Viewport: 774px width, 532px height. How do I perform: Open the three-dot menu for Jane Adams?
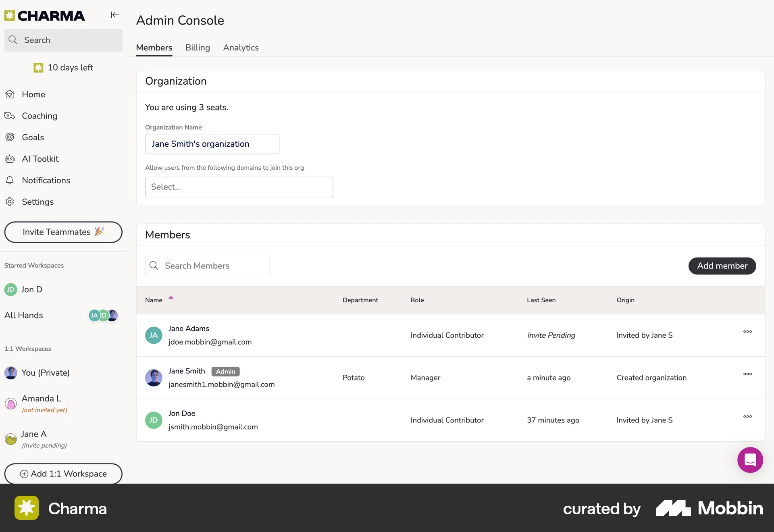747,332
